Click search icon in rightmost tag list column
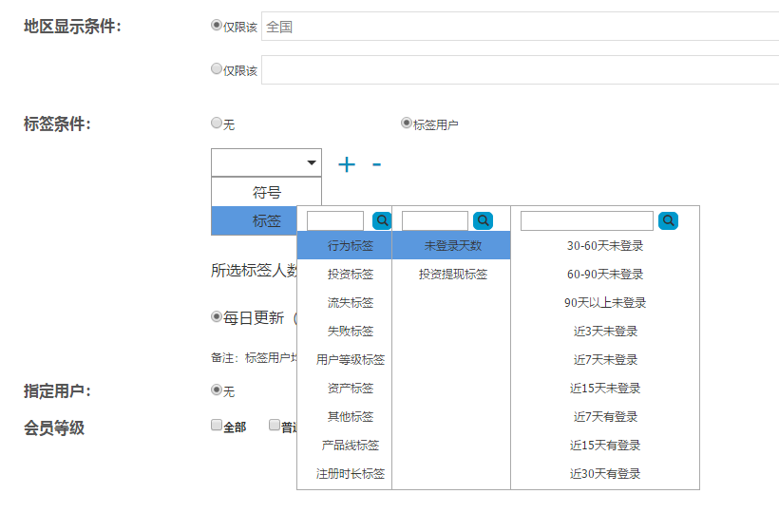 click(668, 220)
